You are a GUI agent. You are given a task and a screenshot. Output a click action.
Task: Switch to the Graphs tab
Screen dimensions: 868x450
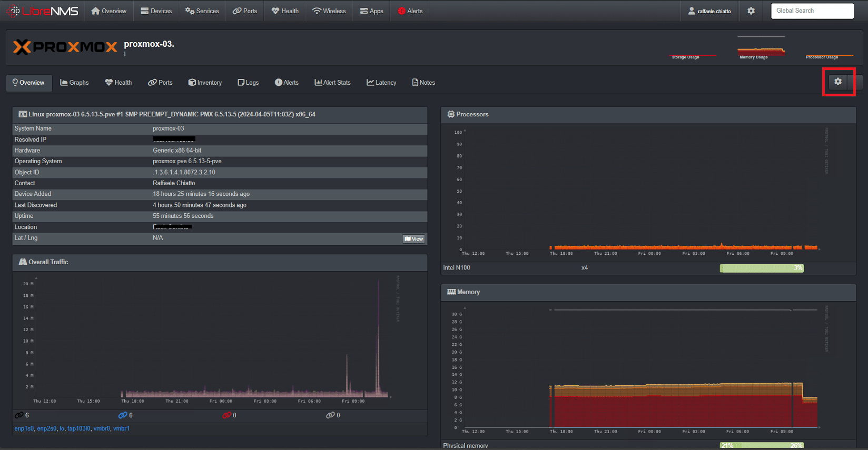click(x=74, y=83)
